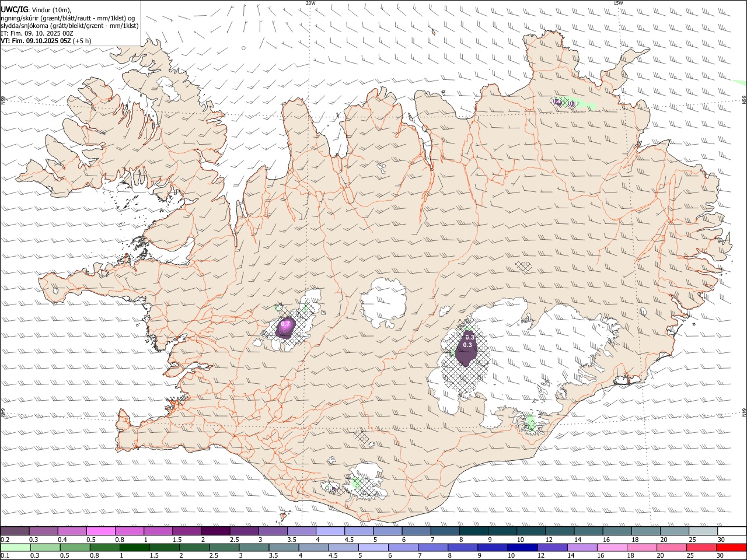Click the red swatch ending the bottom legend row
Image resolution: width=747 pixels, height=560 pixels.
tap(731, 547)
